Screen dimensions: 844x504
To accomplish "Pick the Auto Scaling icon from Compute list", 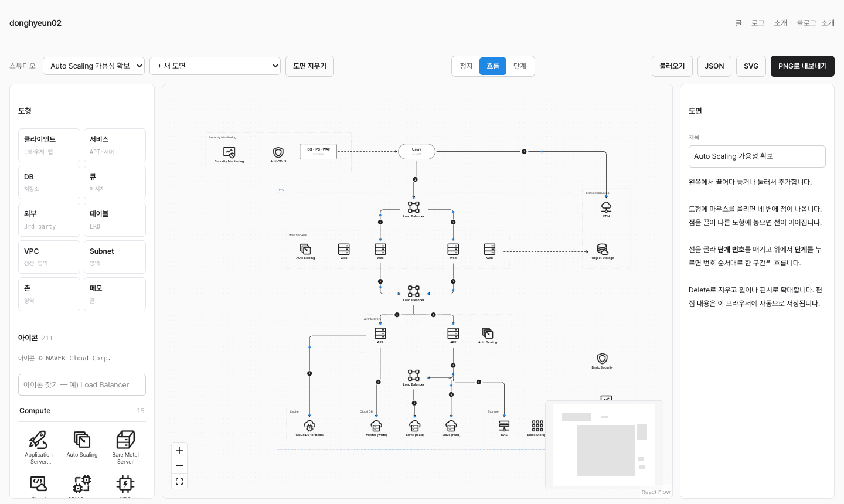I will pos(82,444).
